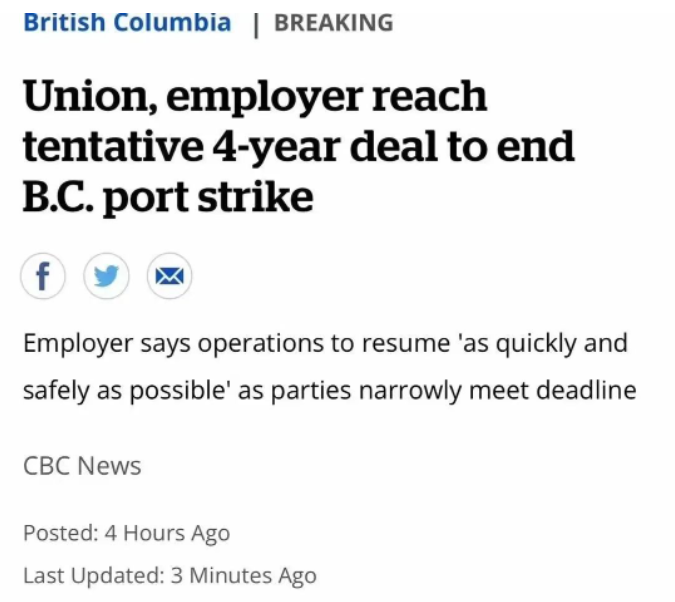Click the Posted 4 Hours Ago timestamp
This screenshot has width=675, height=602.
[127, 533]
